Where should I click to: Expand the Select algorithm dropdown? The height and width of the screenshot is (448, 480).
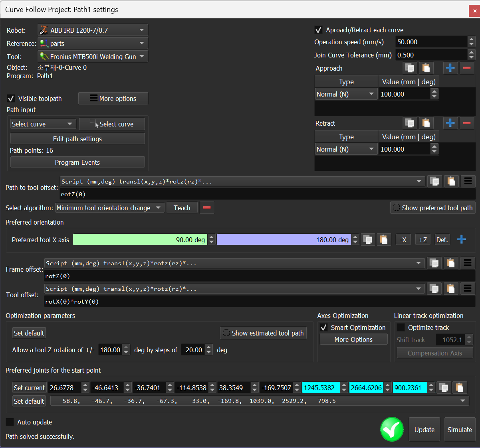tap(109, 208)
